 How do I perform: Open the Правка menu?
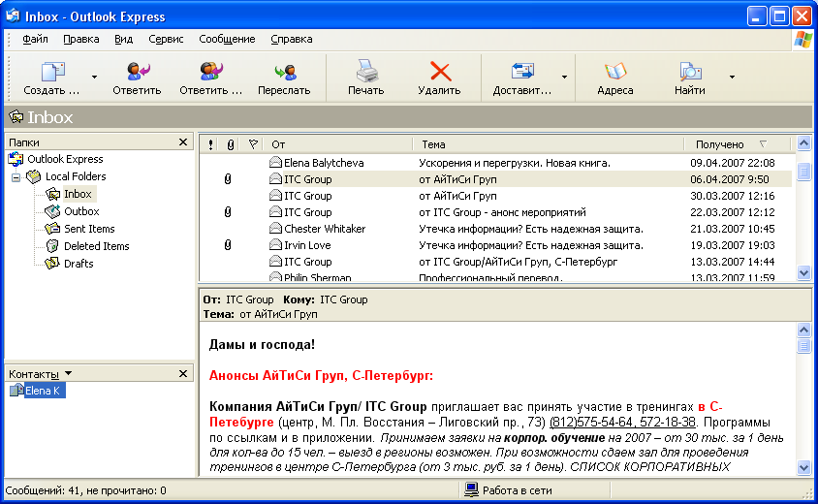tap(81, 39)
